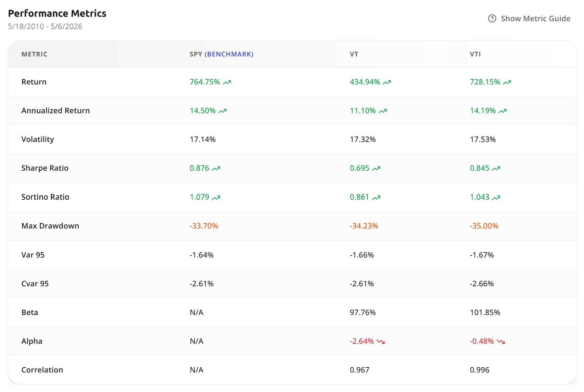Image resolution: width=584 pixels, height=392 pixels.
Task: Select the Annualized Return row label
Action: (55, 110)
